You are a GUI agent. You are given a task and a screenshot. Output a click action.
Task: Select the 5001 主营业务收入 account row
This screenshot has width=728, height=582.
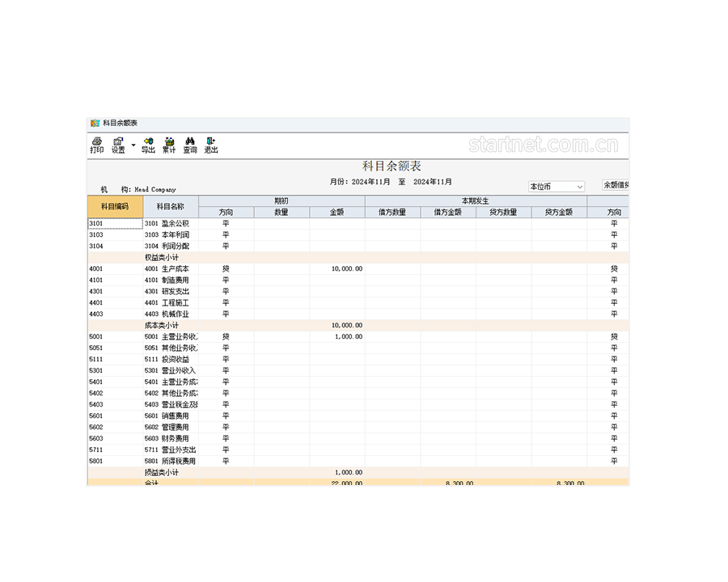click(x=170, y=336)
